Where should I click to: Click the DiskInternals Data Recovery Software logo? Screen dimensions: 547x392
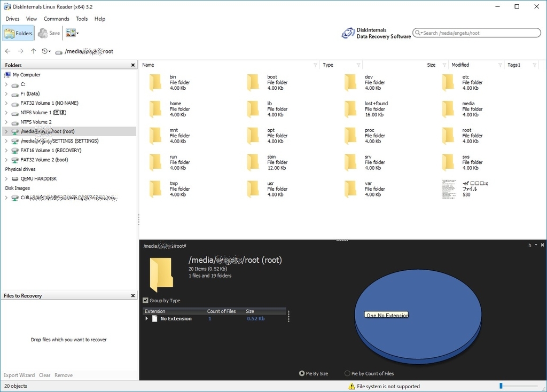(x=376, y=33)
